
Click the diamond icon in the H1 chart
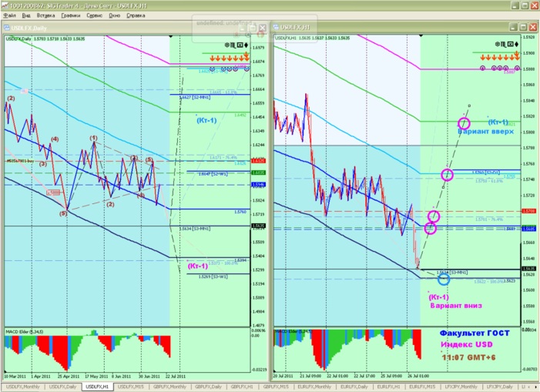(516, 44)
